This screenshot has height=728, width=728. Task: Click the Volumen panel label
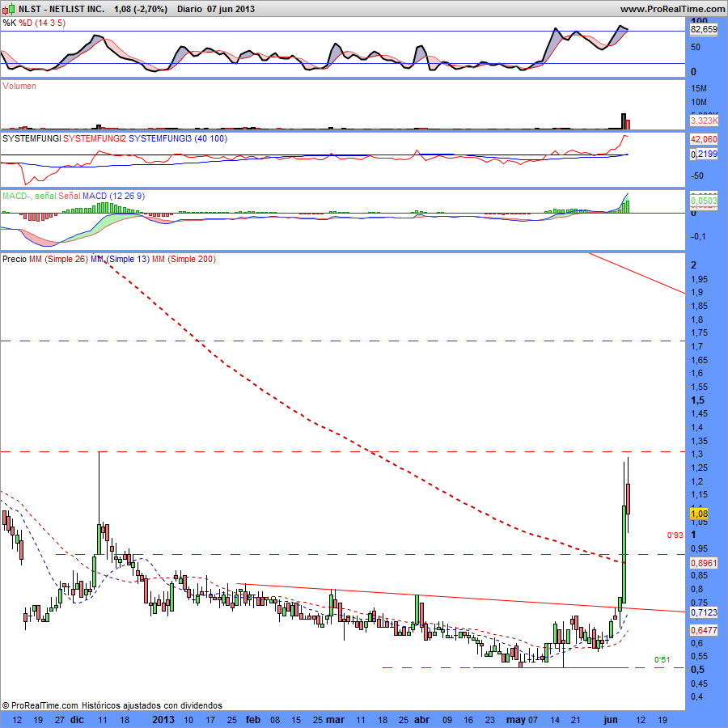pyautogui.click(x=19, y=86)
